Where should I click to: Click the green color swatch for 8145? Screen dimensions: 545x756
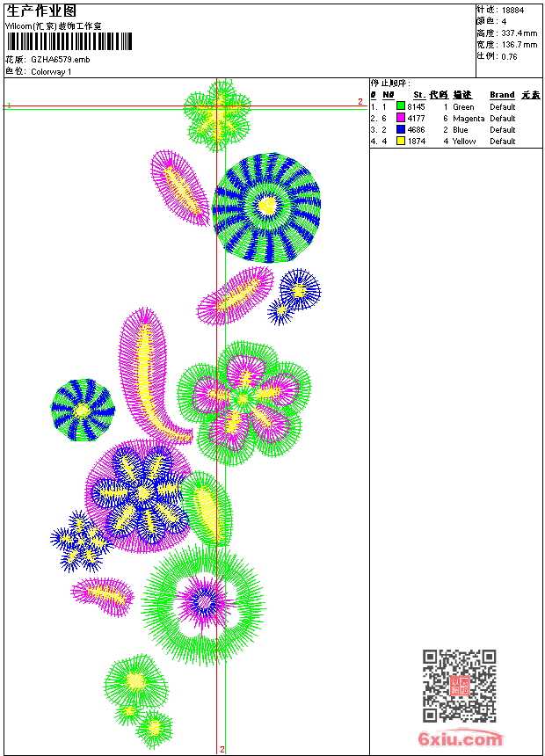(400, 106)
